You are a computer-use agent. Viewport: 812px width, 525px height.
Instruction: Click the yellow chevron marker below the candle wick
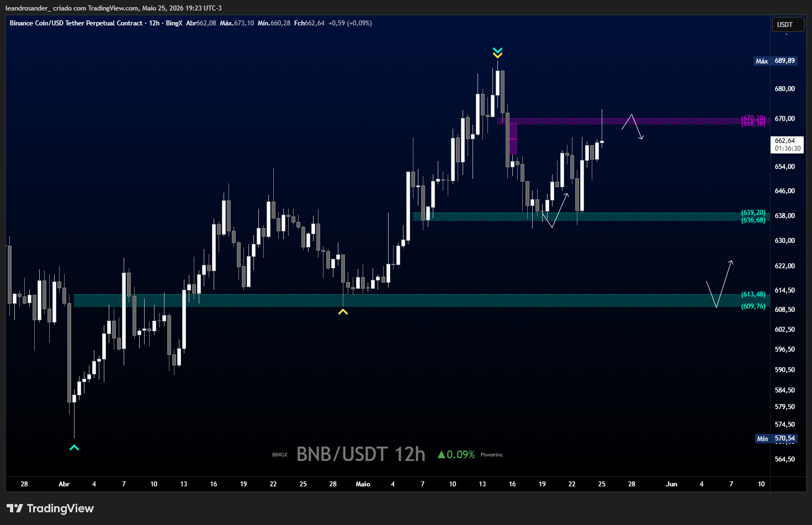pos(343,312)
